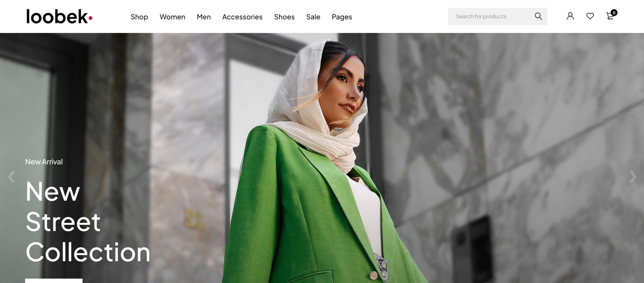Focus the 'Search for products' field
Screen dimensions: 644x283
(489, 17)
